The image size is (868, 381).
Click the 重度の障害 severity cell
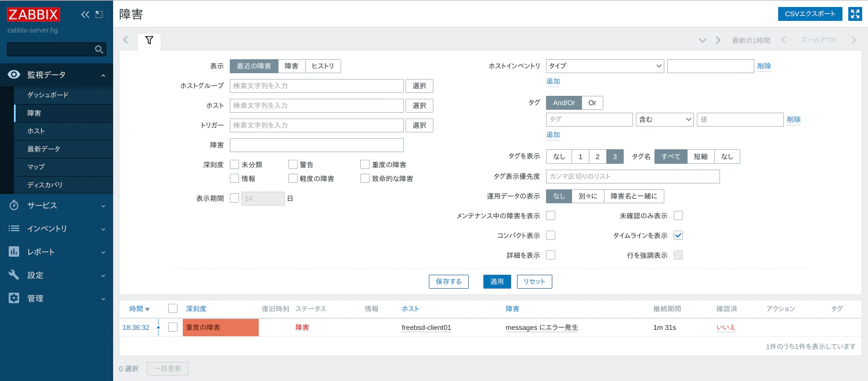tap(220, 328)
